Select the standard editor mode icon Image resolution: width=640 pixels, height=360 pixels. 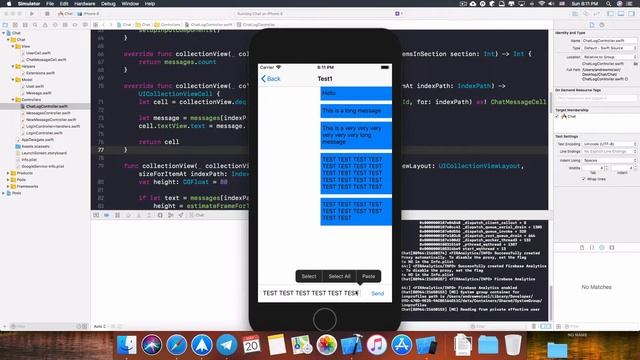click(575, 13)
